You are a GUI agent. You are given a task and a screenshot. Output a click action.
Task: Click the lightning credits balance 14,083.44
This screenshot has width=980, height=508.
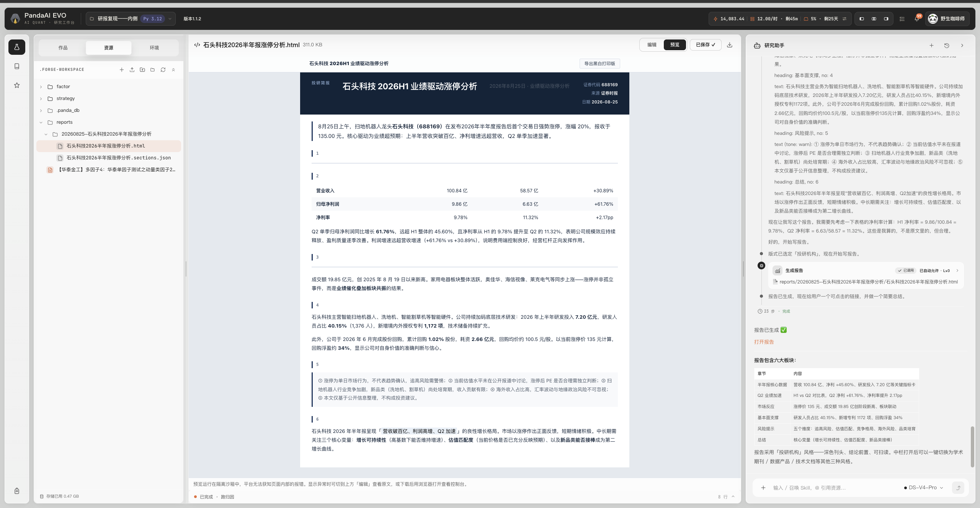729,19
